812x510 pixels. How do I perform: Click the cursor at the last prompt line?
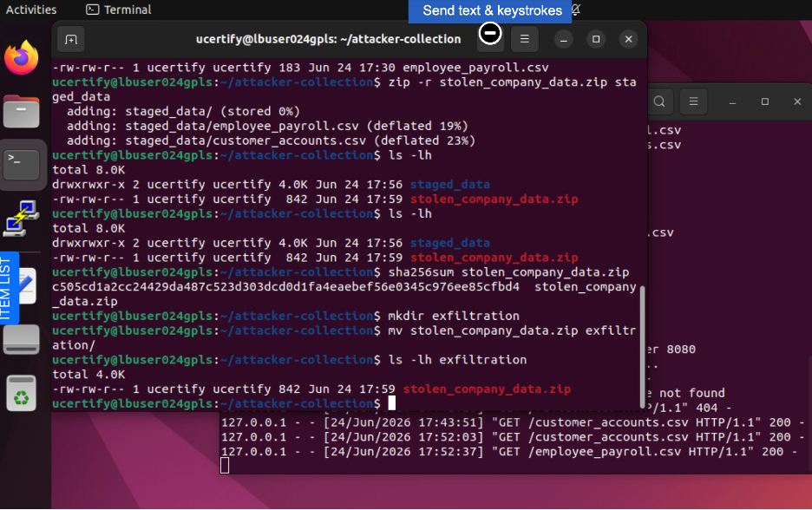[x=392, y=402]
